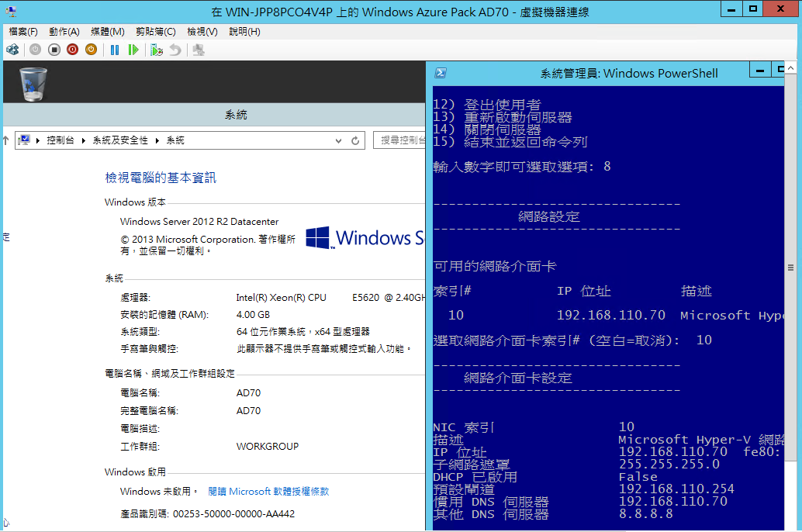Open the address bar history dropdown
This screenshot has height=532, width=802.
tap(338, 140)
